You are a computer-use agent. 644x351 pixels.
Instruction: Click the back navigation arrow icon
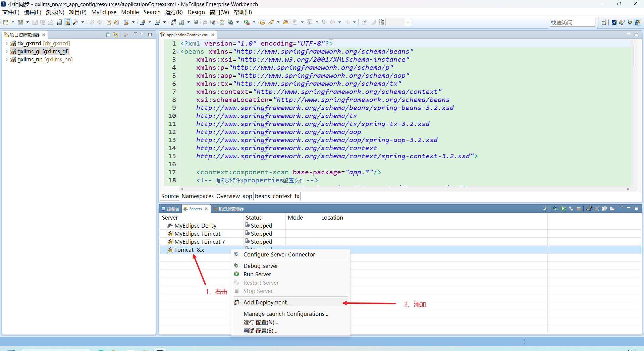coord(332,22)
